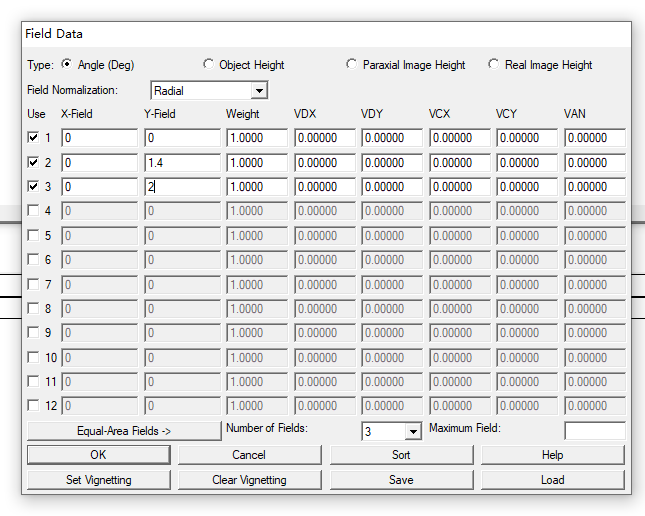Screen dimensions: 645x516
Task: Enable the Use checkbox for field 9
Action: [x=33, y=332]
